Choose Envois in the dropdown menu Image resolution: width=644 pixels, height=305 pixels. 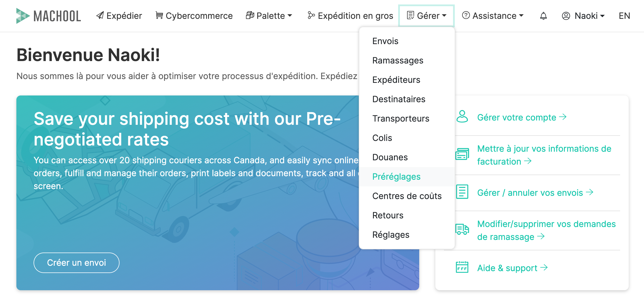[385, 41]
